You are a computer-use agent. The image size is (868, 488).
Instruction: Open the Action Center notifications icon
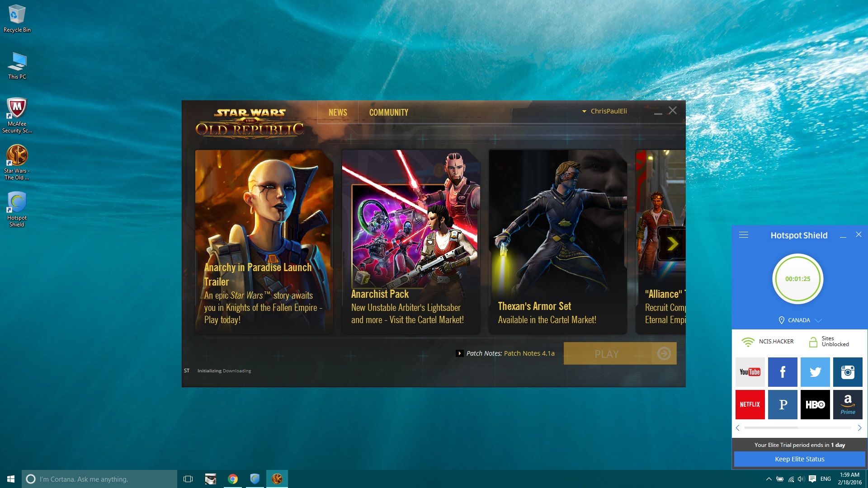(812, 479)
